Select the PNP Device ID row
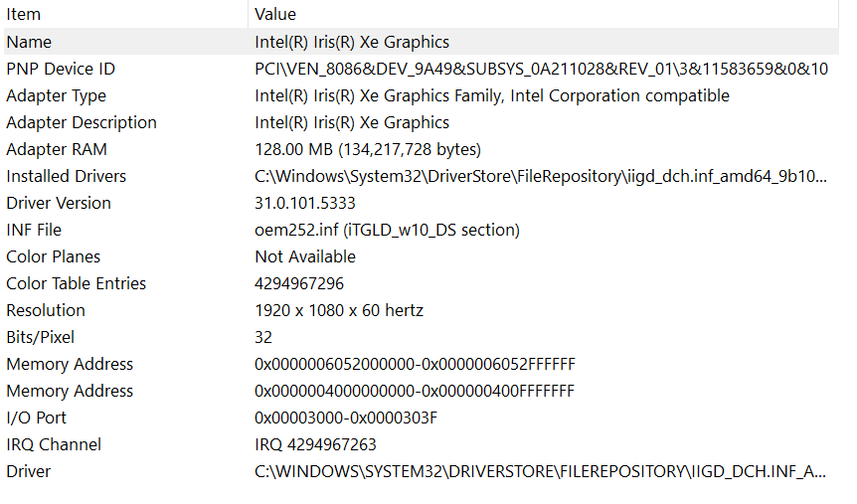This screenshot has height=504, width=857. 421,69
